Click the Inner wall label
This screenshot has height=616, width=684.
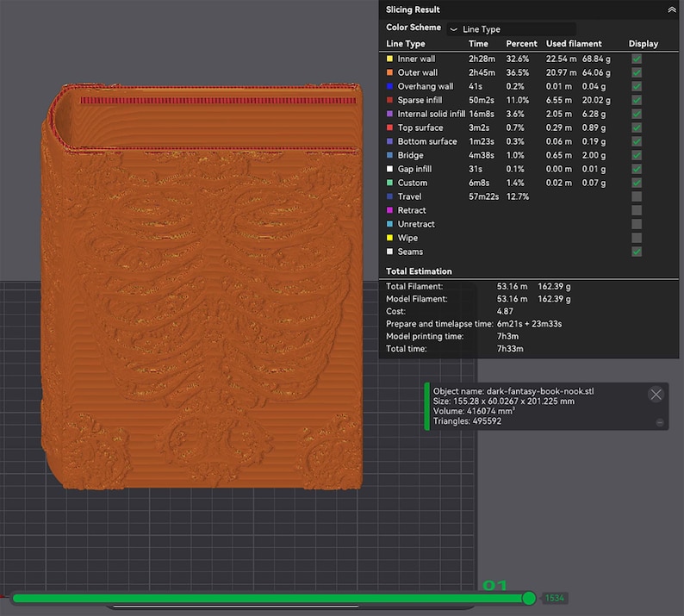416,59
